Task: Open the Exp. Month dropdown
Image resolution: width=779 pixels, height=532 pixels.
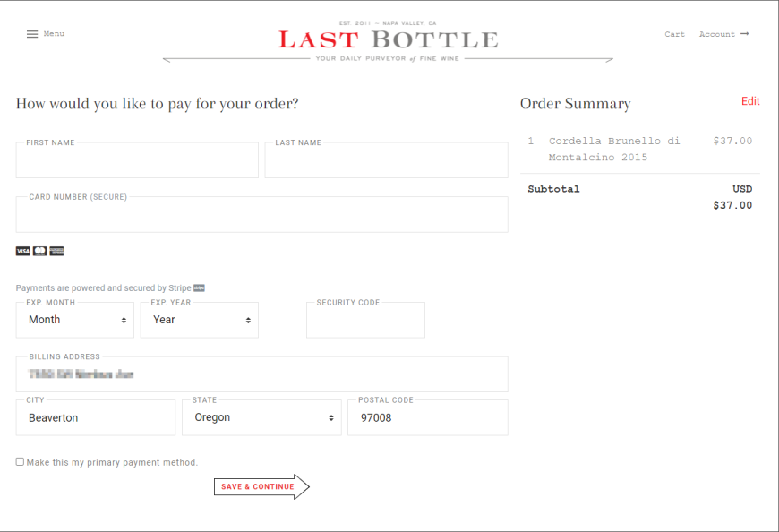Action: click(x=75, y=320)
